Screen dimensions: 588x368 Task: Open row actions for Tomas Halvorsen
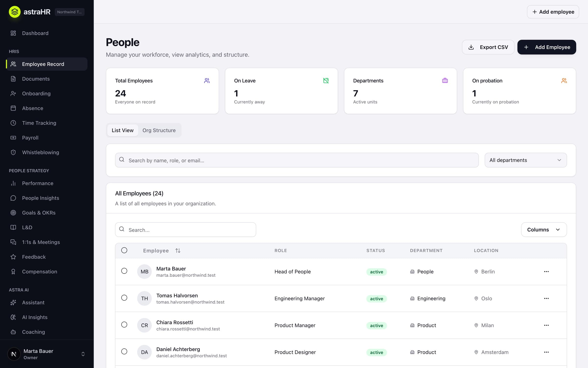click(x=546, y=298)
